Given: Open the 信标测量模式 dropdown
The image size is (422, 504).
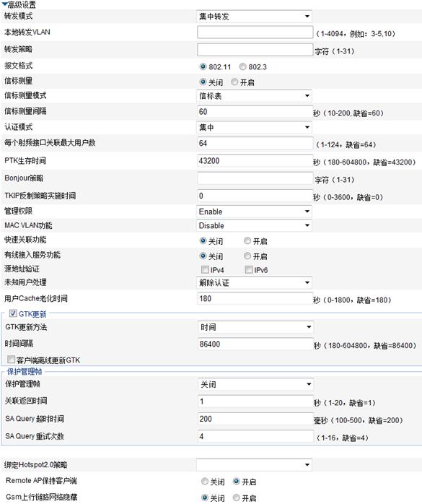Looking at the screenshot, I should (x=254, y=96).
